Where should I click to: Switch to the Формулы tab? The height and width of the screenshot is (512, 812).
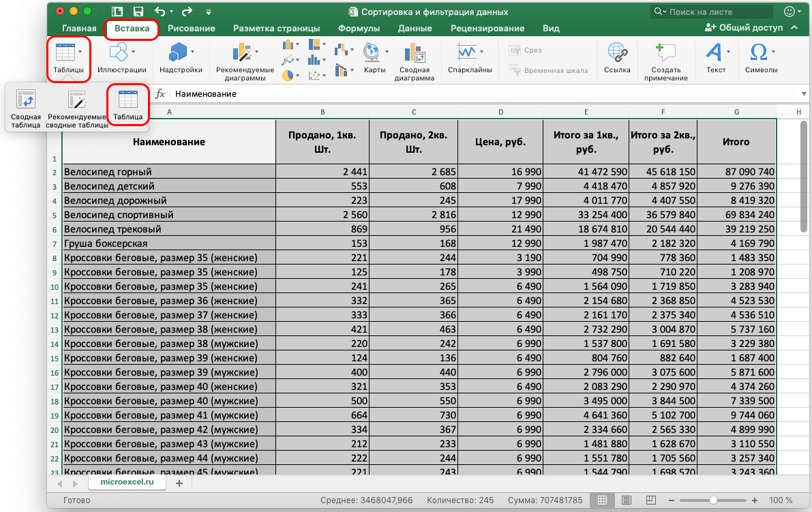pos(359,28)
